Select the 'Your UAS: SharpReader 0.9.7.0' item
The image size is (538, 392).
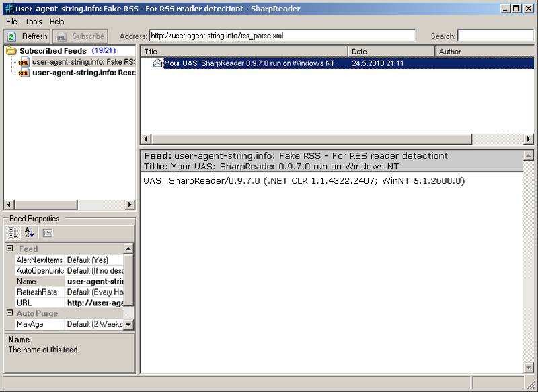click(x=249, y=63)
